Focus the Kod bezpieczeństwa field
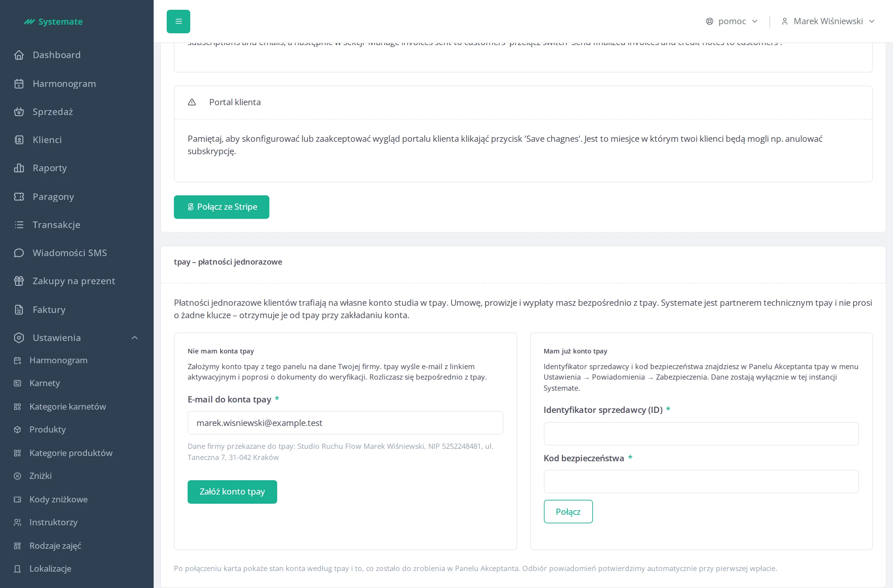 click(x=701, y=482)
